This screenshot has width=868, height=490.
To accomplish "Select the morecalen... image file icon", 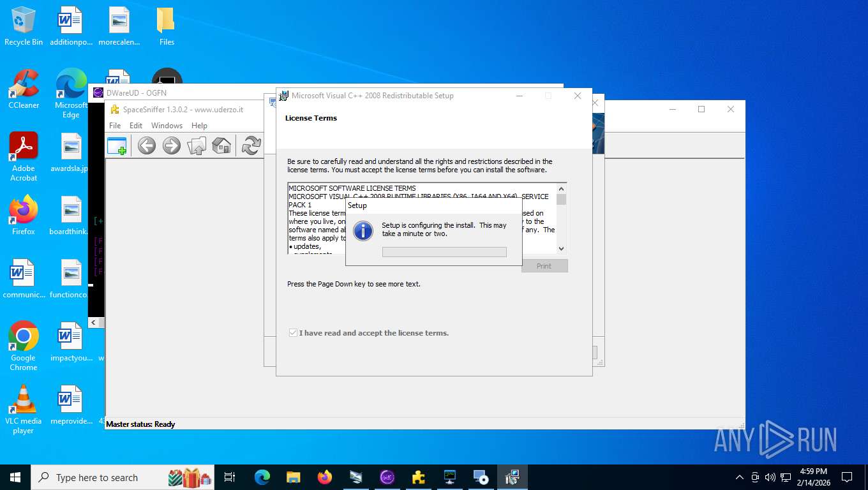I will point(119,26).
